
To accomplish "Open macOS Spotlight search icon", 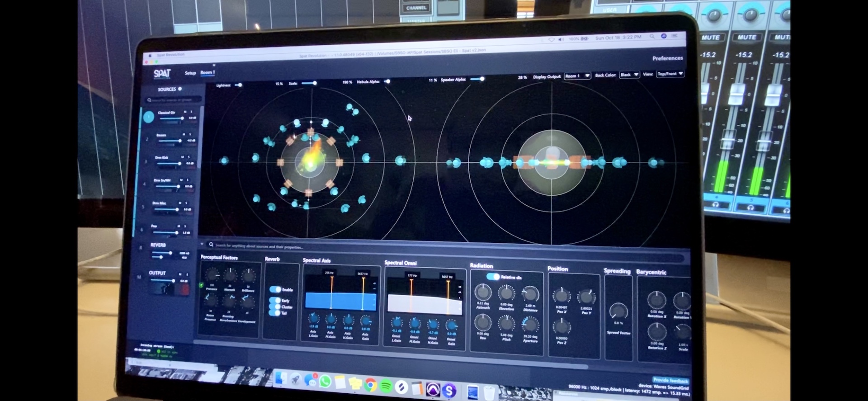I will (652, 37).
